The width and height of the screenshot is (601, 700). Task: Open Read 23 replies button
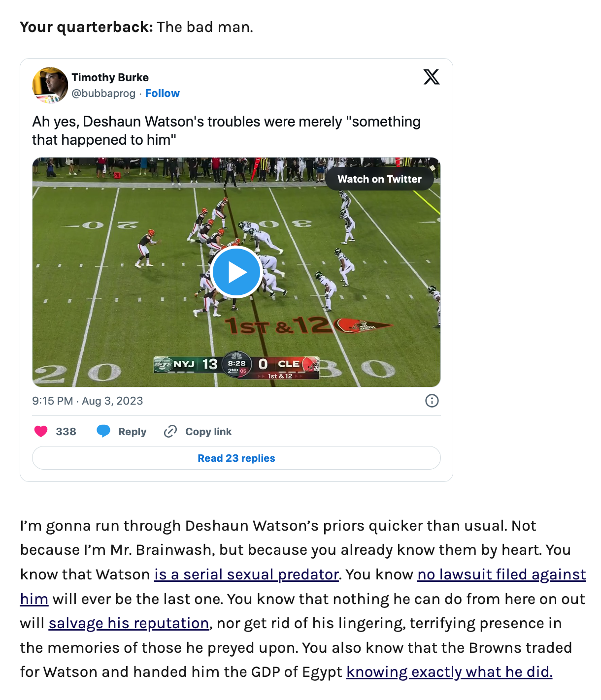click(x=236, y=458)
